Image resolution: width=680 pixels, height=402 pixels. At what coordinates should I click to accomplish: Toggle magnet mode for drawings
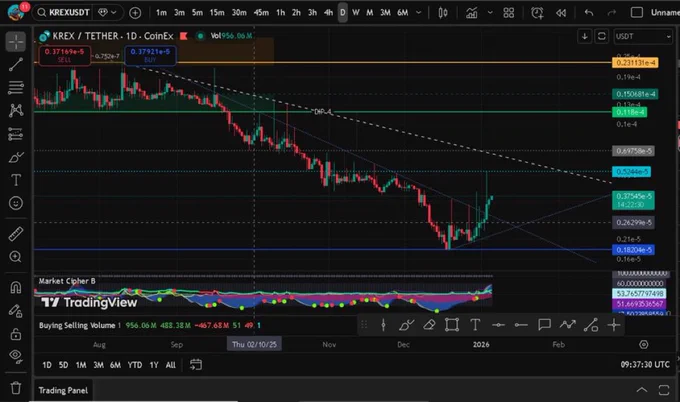point(16,288)
